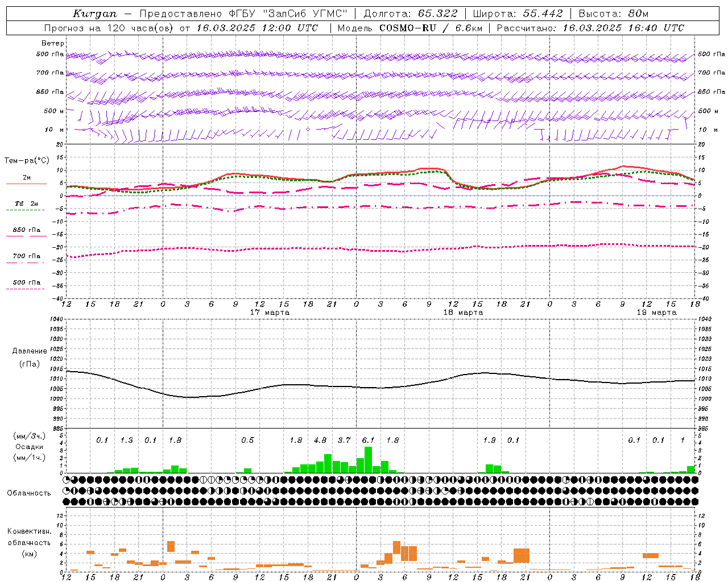The image size is (728, 582).
Task: Select the "Рассчитано: 16.03.2025 16:40 UTC" text
Action: tap(590, 28)
